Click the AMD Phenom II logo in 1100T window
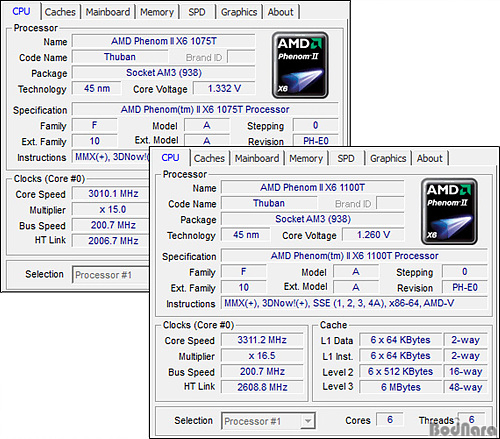500x439 pixels. 449,211
